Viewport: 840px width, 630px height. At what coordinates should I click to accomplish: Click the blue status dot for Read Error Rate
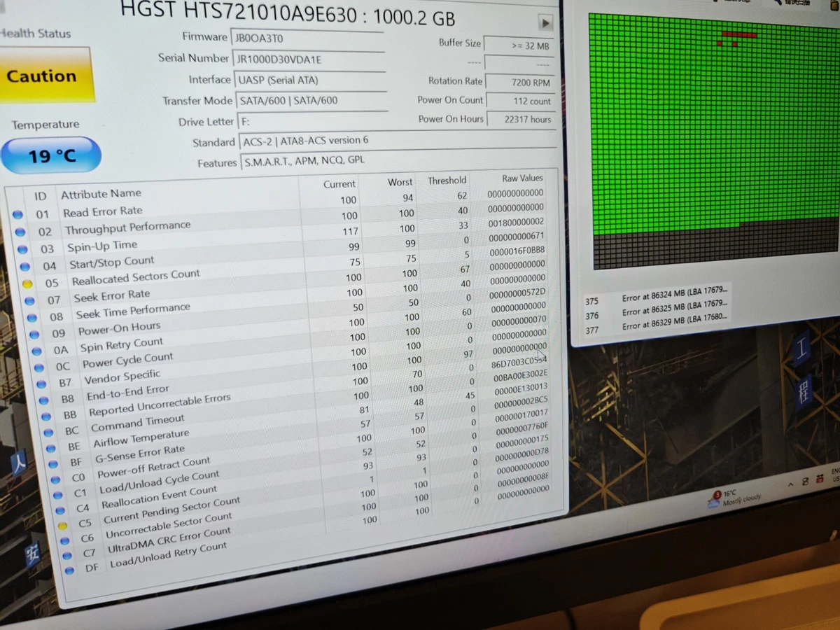tap(18, 215)
